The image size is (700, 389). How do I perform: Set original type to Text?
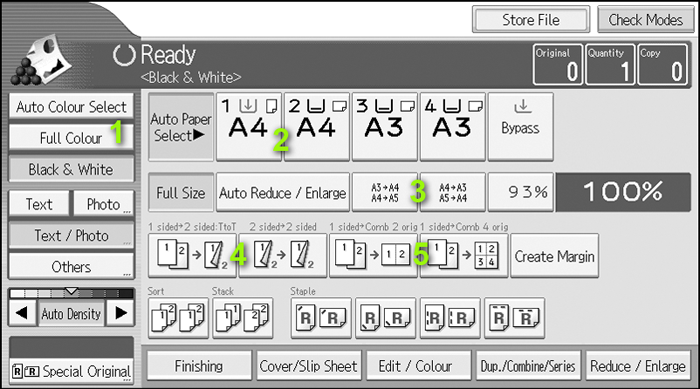pyautogui.click(x=39, y=204)
